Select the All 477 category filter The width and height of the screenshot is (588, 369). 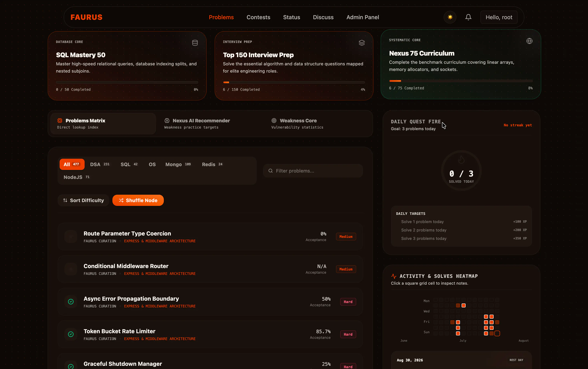[x=72, y=165]
